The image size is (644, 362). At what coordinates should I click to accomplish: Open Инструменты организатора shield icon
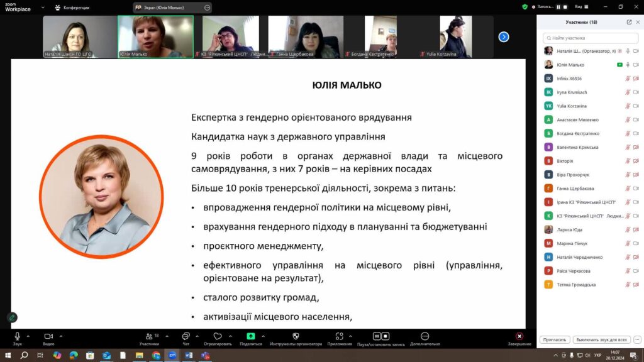(296, 336)
